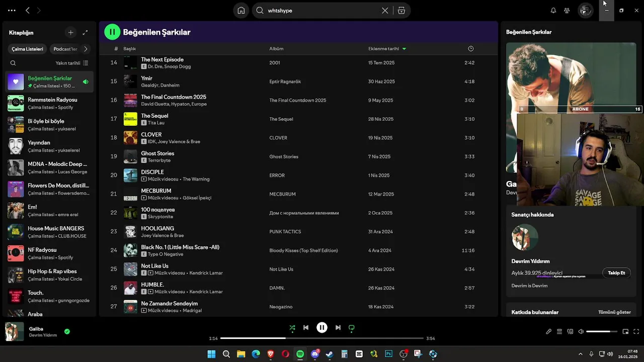Toggle repeat mode
This screenshot has height=362, width=644.
(352, 327)
